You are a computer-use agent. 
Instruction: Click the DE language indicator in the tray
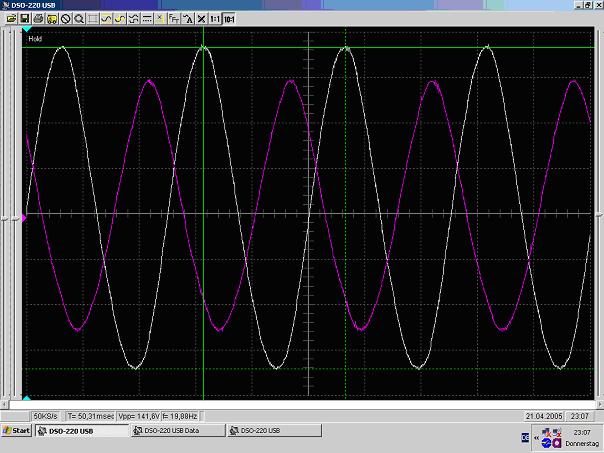click(x=525, y=438)
